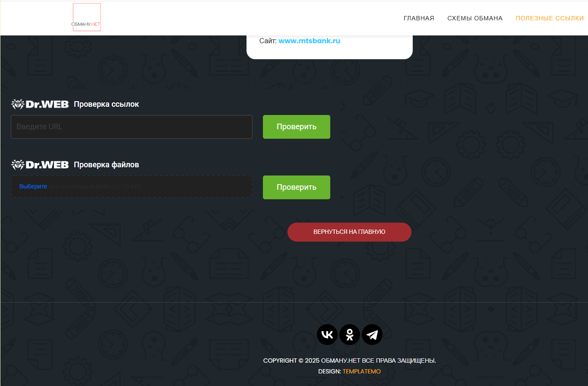
Task: Open the VK social page icon
Action: [327, 335]
